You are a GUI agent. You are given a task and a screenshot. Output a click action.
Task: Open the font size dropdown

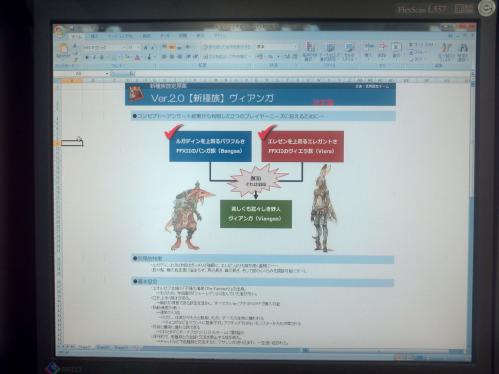coord(138,48)
